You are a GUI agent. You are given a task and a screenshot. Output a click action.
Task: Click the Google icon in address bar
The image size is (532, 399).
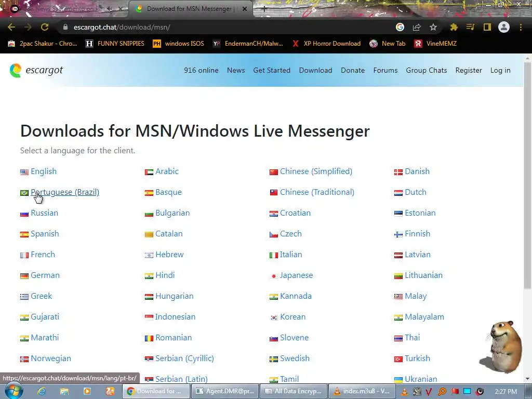tap(400, 27)
